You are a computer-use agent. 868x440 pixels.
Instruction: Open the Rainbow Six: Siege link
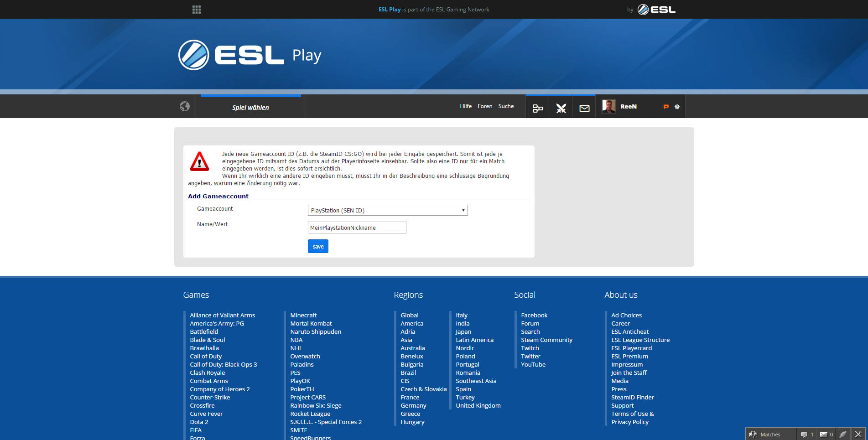[x=316, y=405]
